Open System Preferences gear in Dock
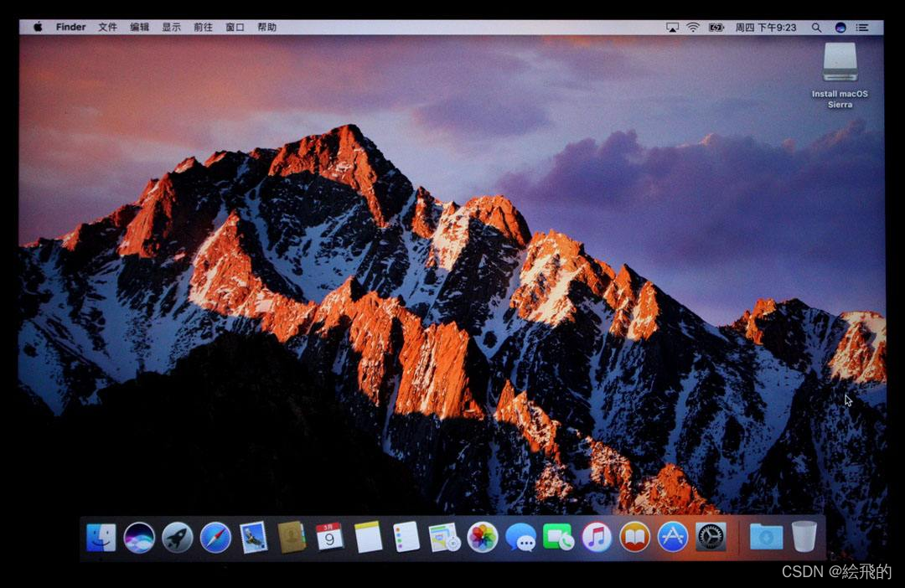Image resolution: width=905 pixels, height=588 pixels. [711, 537]
